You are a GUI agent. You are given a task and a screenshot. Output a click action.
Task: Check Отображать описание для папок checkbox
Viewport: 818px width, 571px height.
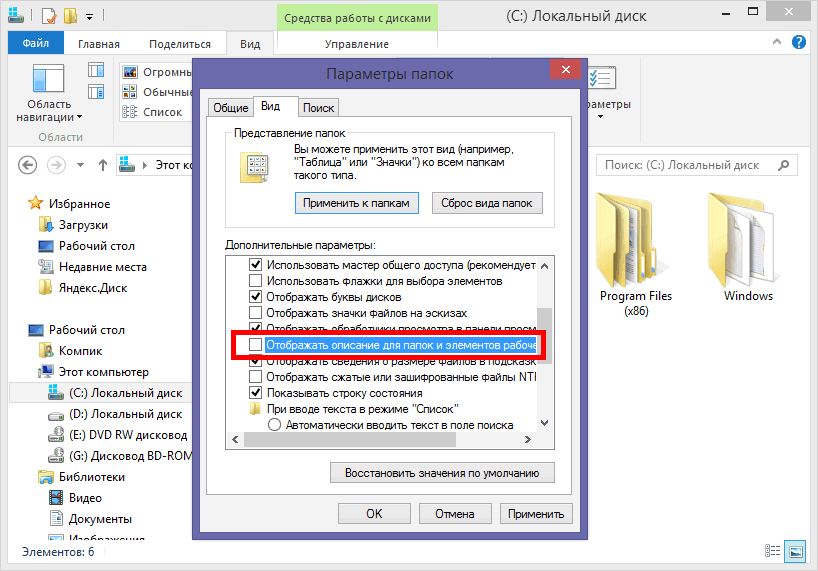click(255, 345)
